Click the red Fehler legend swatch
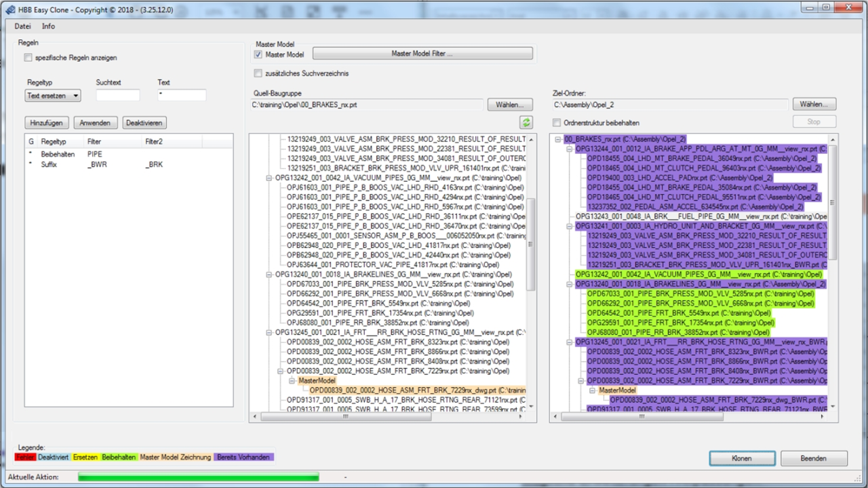 pos(24,457)
